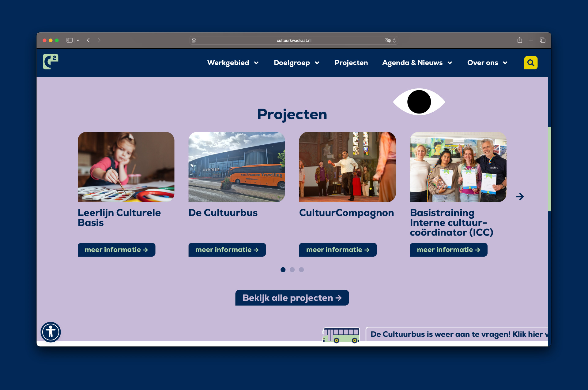Click the carousel next arrow

click(520, 197)
